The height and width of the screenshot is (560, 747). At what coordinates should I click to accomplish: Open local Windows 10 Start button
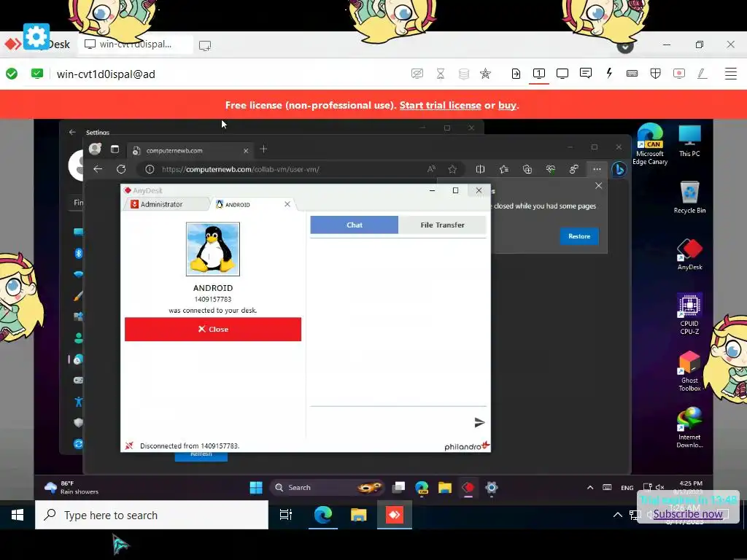tap(18, 515)
